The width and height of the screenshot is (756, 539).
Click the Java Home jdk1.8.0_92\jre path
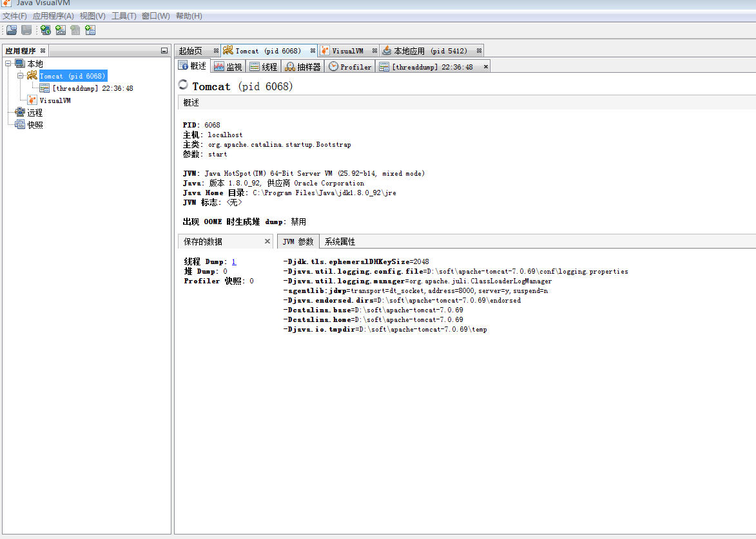pyautogui.click(x=324, y=193)
